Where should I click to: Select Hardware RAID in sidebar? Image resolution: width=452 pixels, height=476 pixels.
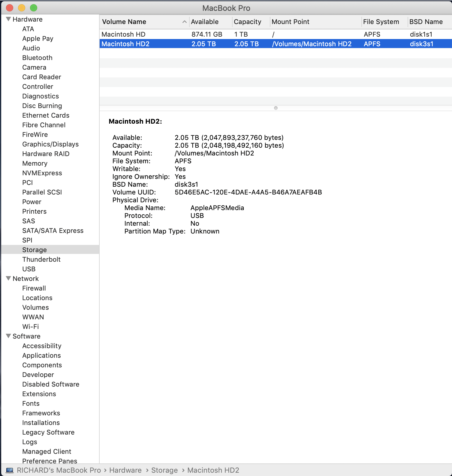point(46,154)
